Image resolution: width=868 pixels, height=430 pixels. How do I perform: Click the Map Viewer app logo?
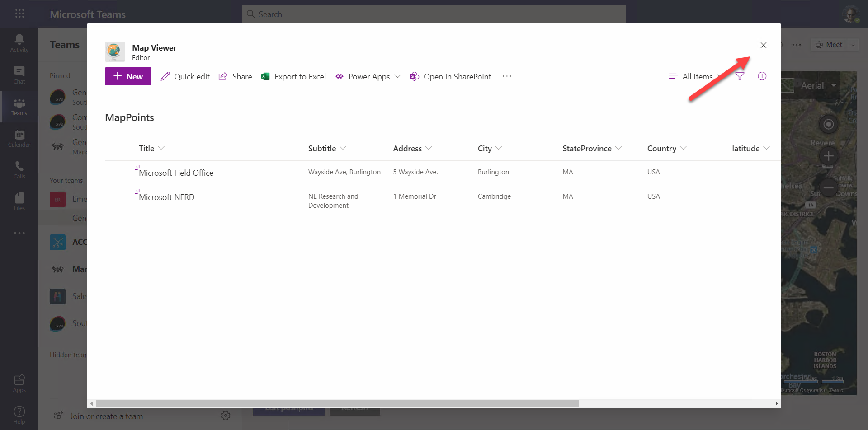point(115,51)
